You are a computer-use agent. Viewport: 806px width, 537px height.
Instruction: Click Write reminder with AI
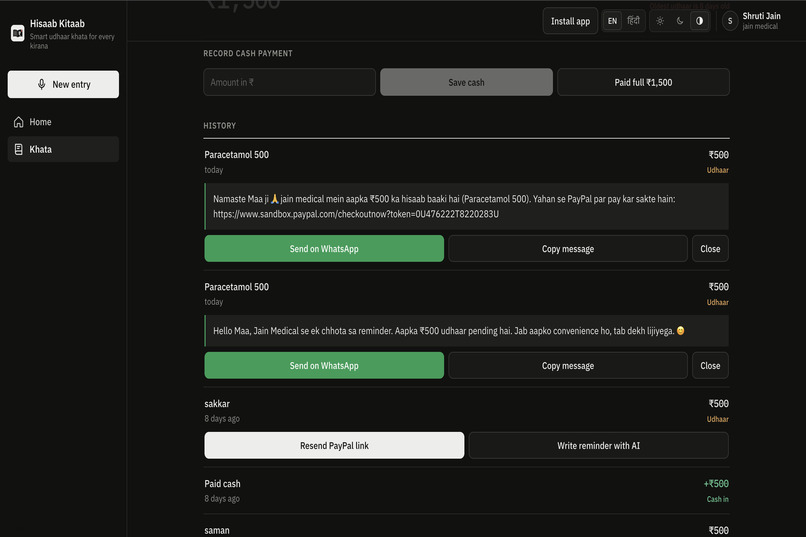click(x=598, y=446)
